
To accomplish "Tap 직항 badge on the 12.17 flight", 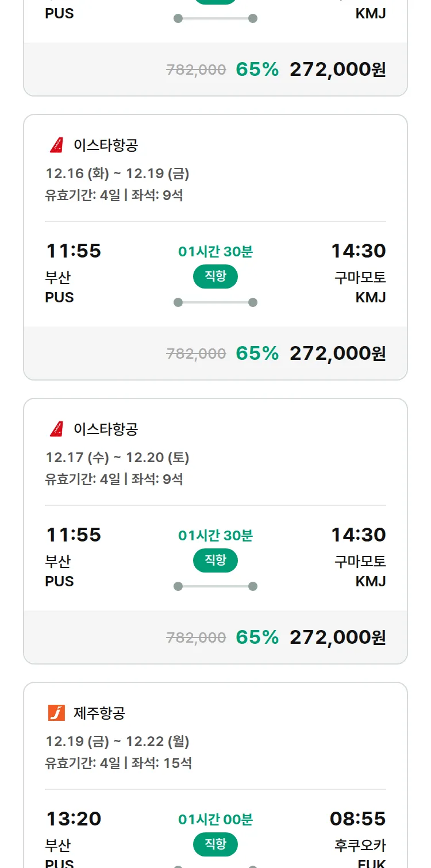I will 215,560.
